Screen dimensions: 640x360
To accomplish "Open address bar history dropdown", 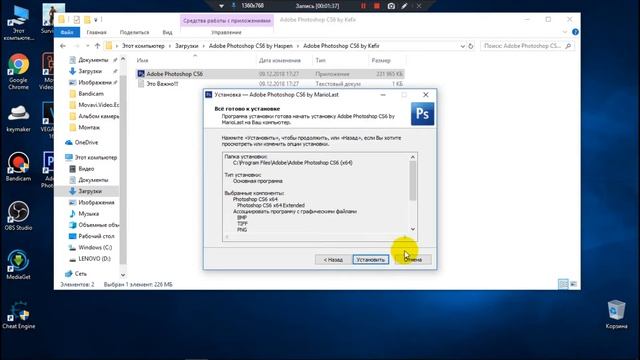I will (462, 46).
